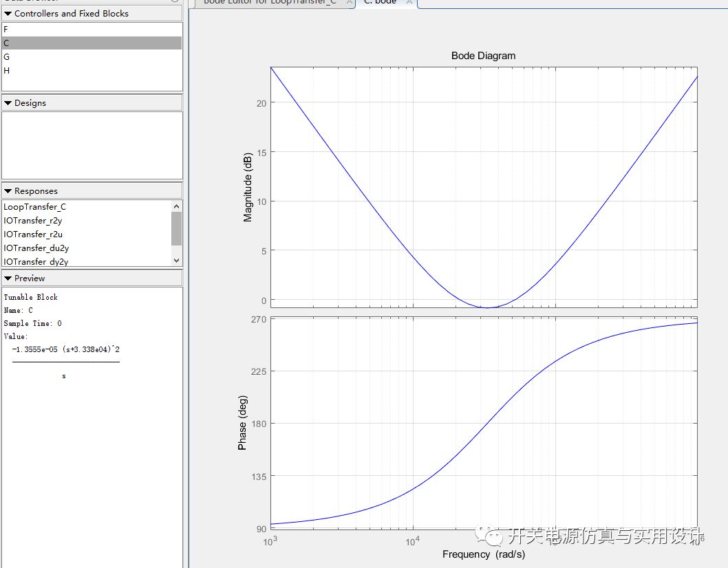Select block H in the controllers list
Viewport: 728px width, 568px height.
pos(92,71)
